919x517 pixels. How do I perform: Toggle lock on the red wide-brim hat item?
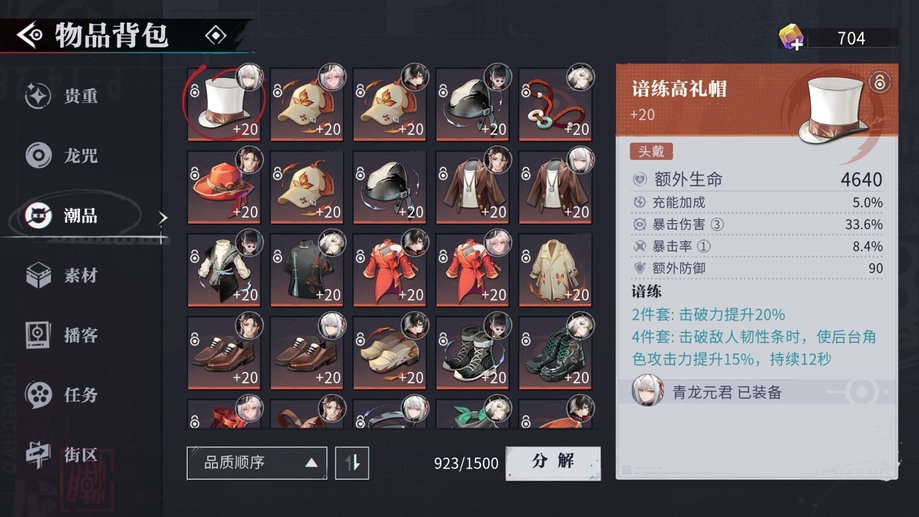[x=195, y=174]
